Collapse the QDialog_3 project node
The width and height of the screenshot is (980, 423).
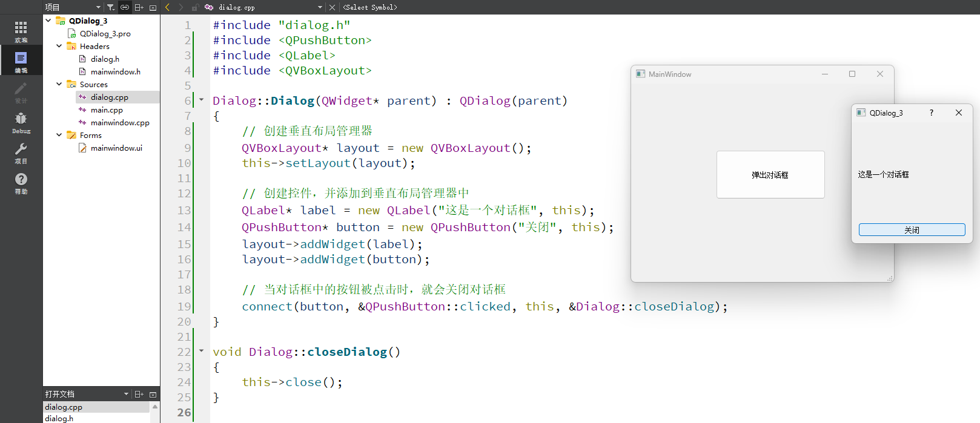pyautogui.click(x=48, y=21)
